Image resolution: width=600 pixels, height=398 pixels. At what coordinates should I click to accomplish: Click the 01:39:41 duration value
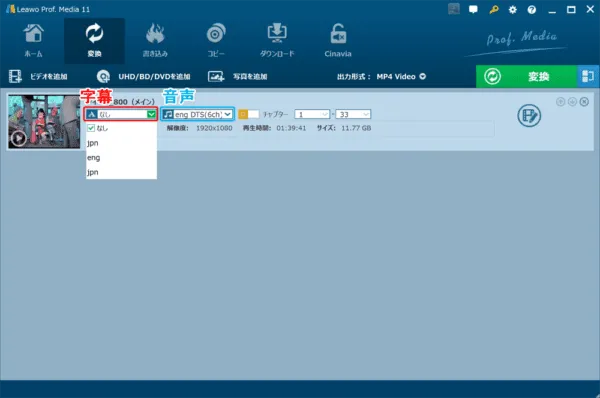[x=291, y=128]
